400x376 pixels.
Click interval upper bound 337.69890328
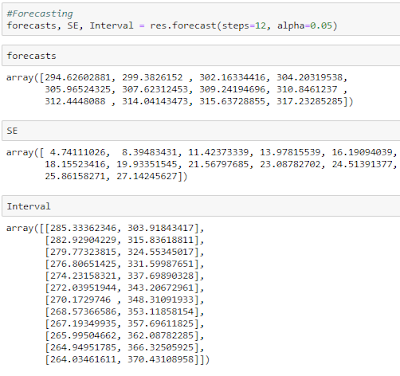pyautogui.click(x=160, y=276)
